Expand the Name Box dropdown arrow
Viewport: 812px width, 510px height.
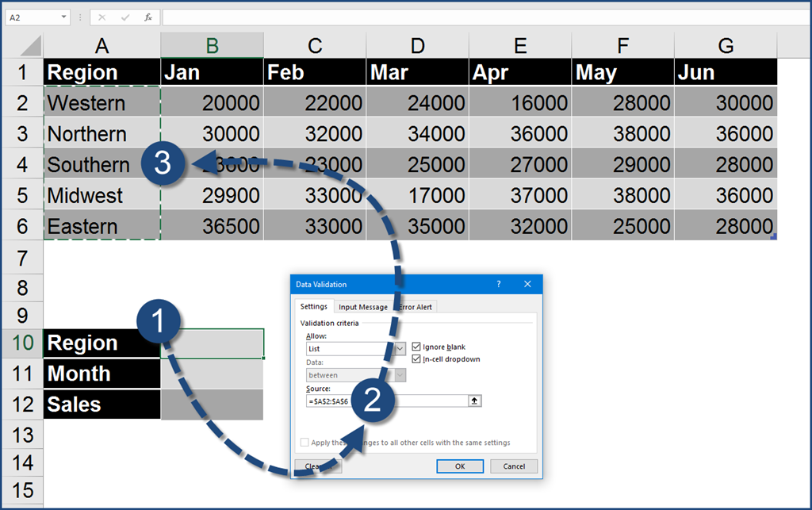64,17
